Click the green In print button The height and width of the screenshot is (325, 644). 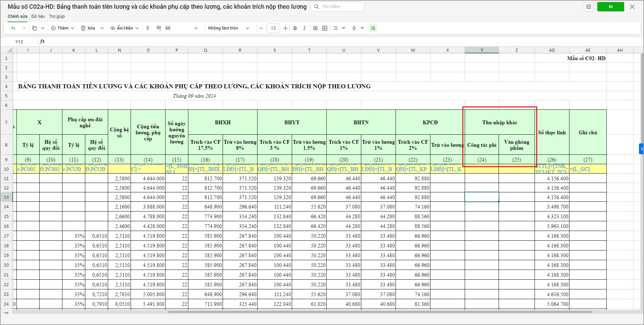pos(610,7)
